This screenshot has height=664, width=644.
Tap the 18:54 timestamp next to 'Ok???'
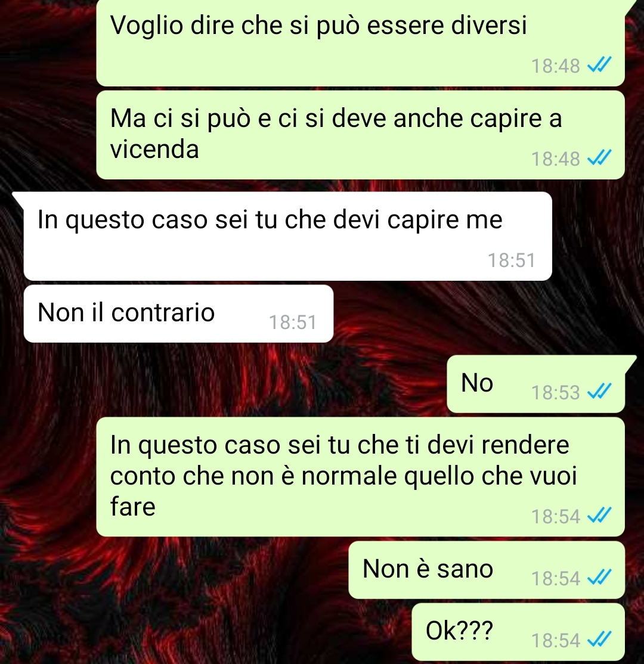click(x=556, y=641)
